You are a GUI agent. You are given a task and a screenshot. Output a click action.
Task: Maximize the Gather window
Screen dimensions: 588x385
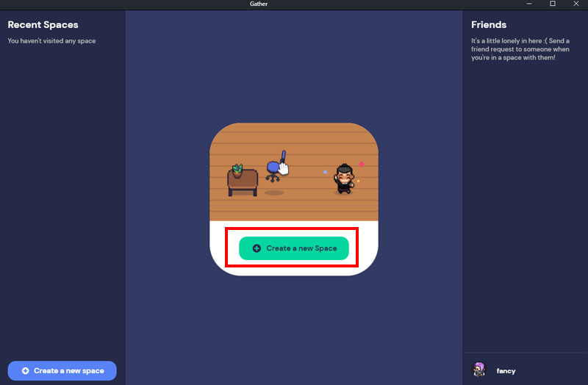tap(553, 4)
